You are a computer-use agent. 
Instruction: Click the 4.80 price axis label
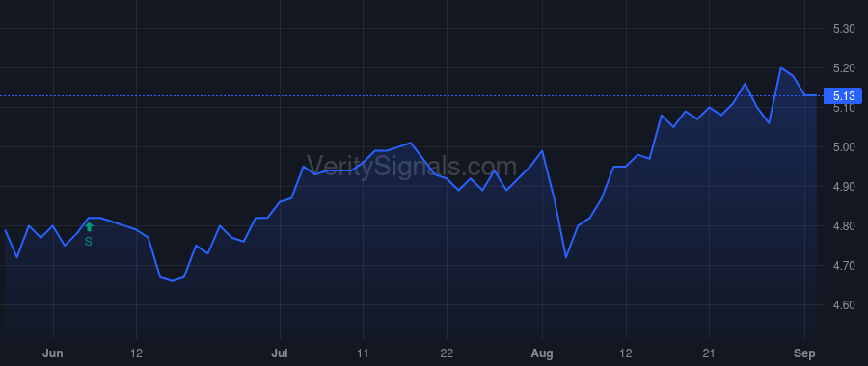[844, 226]
